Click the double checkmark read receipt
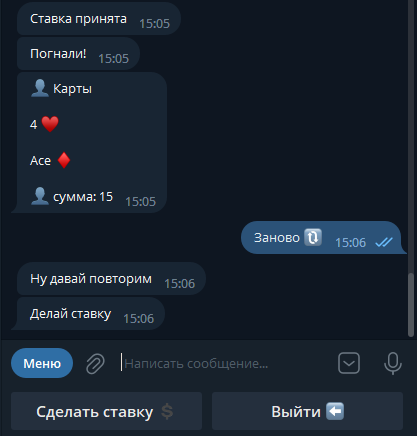417x436 pixels. click(x=384, y=242)
